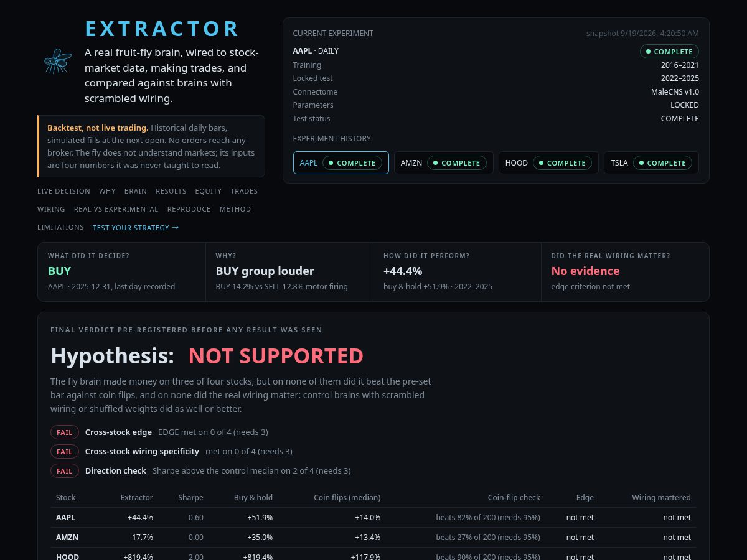Screen dimensions: 747x560
Task: Click 'beats 27% of 200 (needs 95%)' cell
Action: click(x=488, y=537)
